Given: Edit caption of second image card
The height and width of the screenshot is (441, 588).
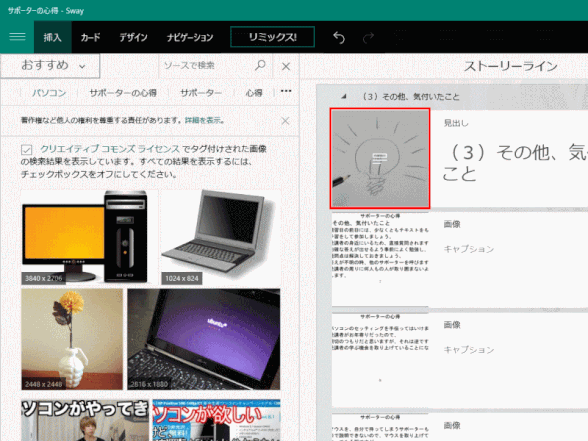Looking at the screenshot, I should [x=469, y=350].
